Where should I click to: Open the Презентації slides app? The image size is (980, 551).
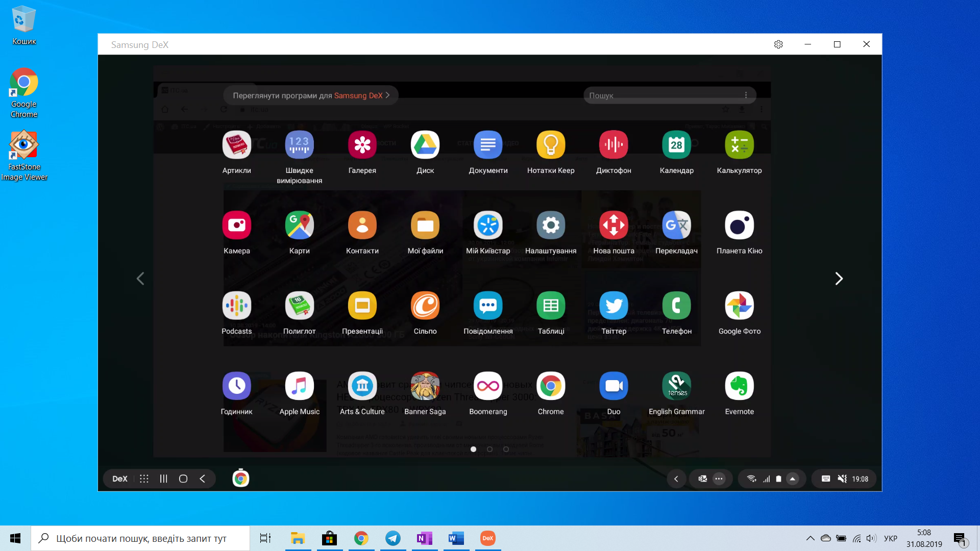[362, 306]
